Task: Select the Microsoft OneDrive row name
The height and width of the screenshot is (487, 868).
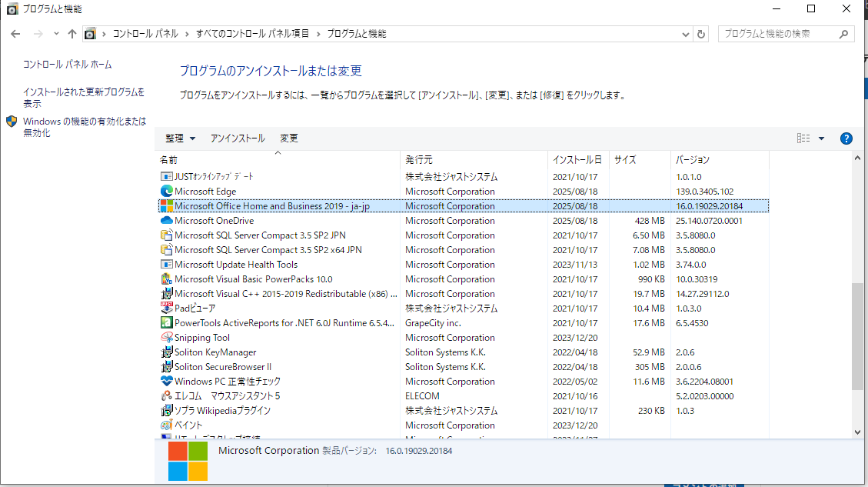Action: [x=215, y=221]
